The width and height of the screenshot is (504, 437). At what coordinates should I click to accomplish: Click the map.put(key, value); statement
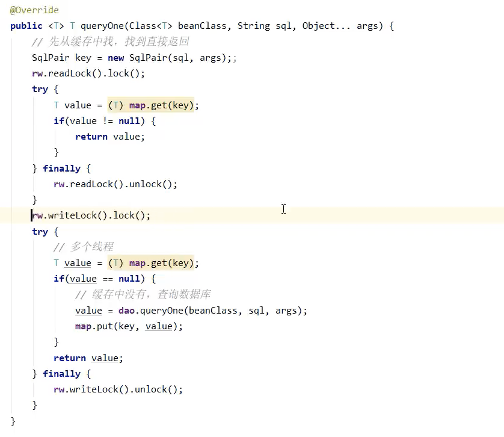(x=129, y=326)
